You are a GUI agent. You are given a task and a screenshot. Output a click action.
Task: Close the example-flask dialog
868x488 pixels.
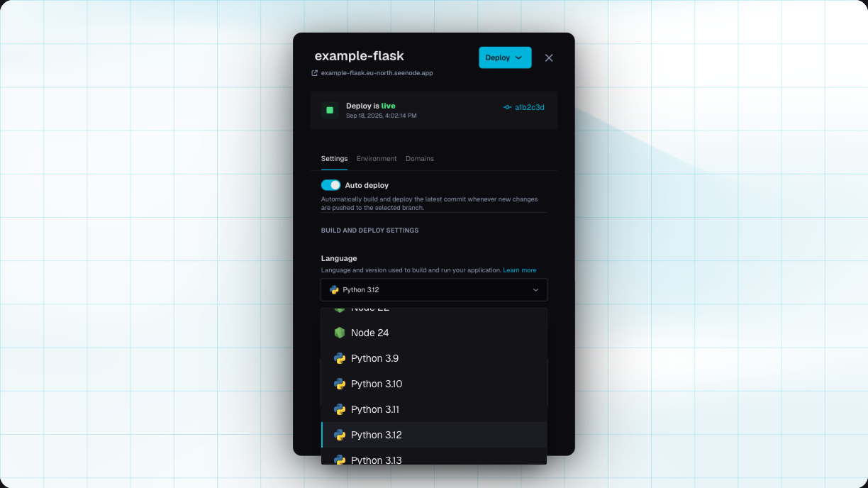coord(549,58)
